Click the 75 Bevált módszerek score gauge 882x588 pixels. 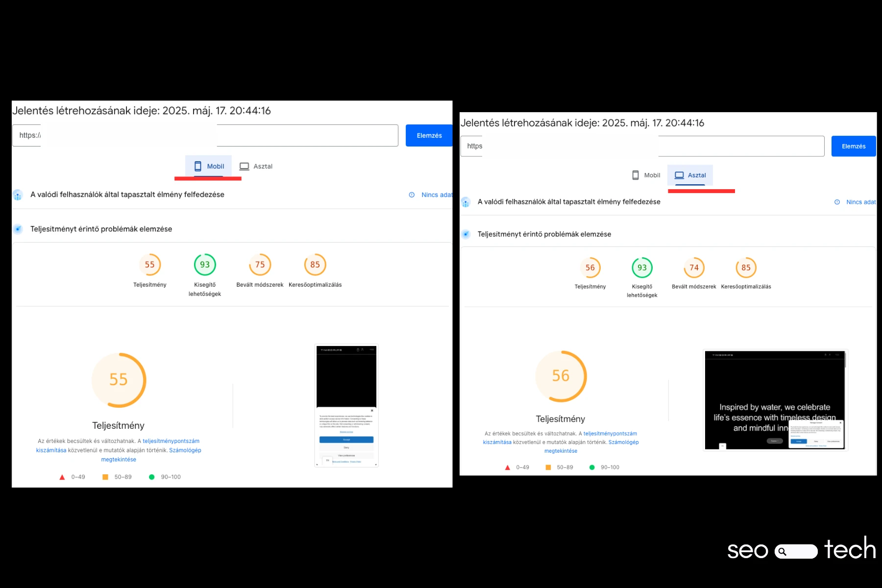[260, 265]
